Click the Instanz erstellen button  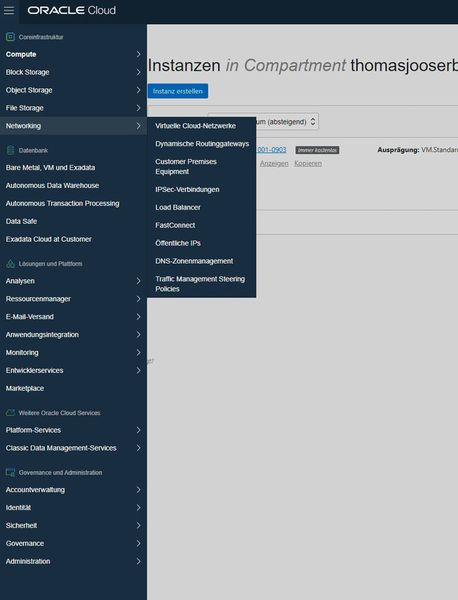click(178, 91)
